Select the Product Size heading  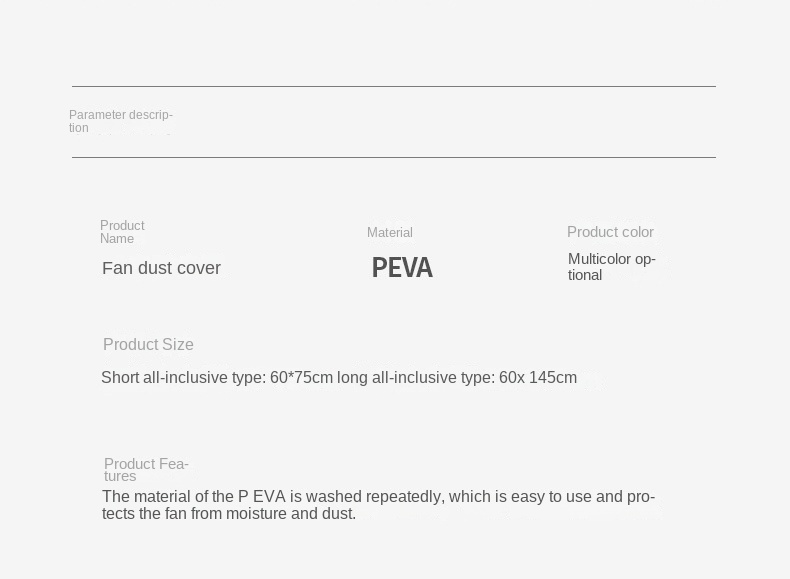pos(148,344)
